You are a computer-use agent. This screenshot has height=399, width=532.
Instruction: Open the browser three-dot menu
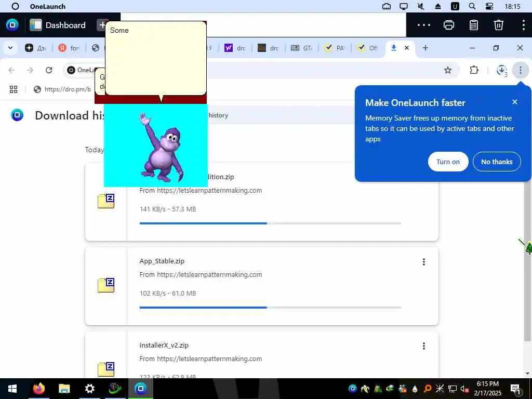coord(521,70)
